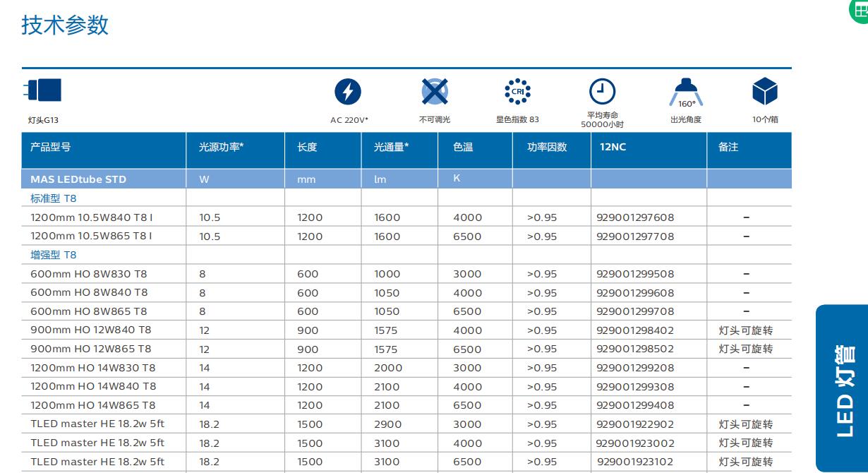Click the CRI color rendering index icon
Screen dimensions: 868x473
(x=517, y=92)
